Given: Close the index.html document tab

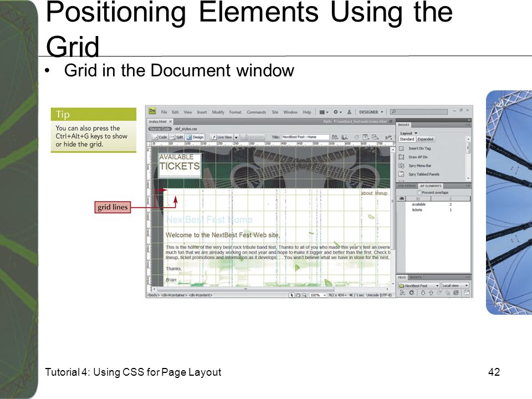Looking at the screenshot, I should (170, 121).
